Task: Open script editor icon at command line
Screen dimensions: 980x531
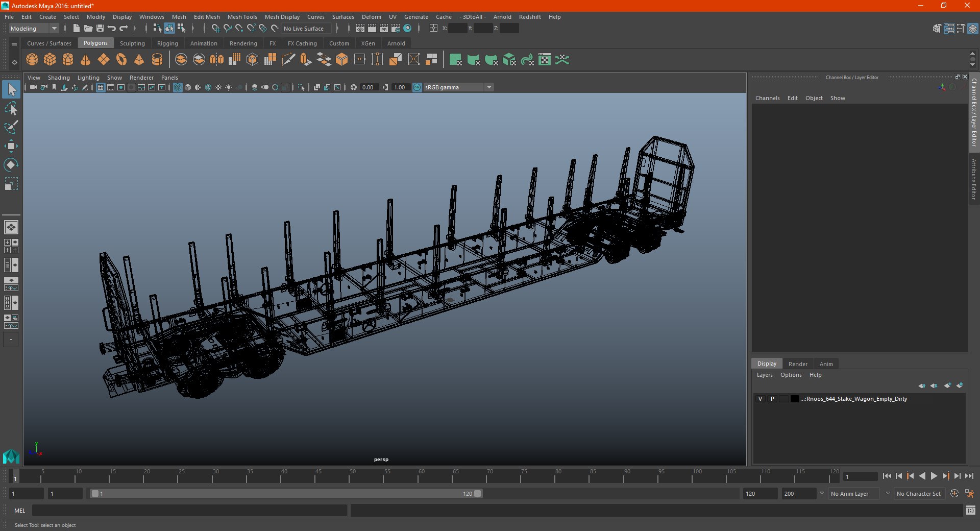Action: 971,510
